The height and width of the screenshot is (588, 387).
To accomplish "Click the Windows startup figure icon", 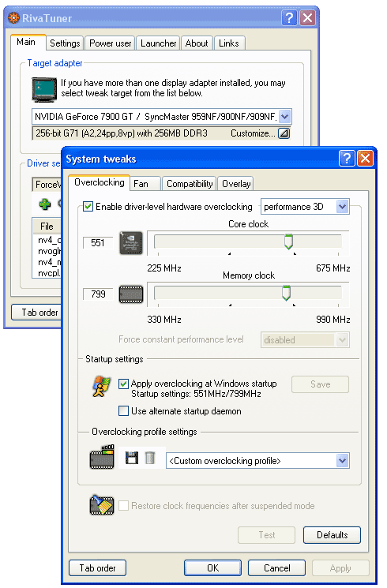I will click(x=101, y=387).
